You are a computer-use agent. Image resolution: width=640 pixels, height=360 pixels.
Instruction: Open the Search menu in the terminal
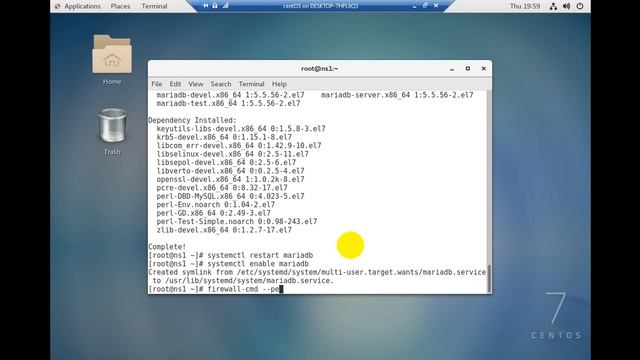221,84
